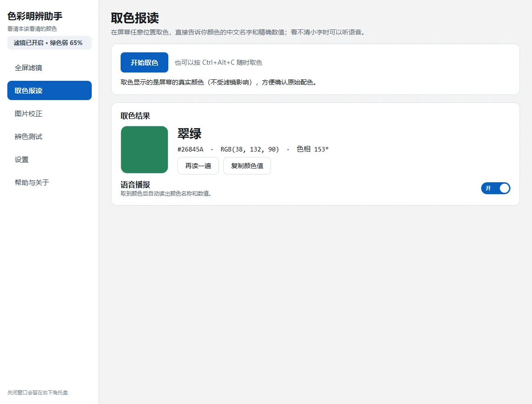Click the Ctrl+Alt+C shortcut hint text

[218, 62]
